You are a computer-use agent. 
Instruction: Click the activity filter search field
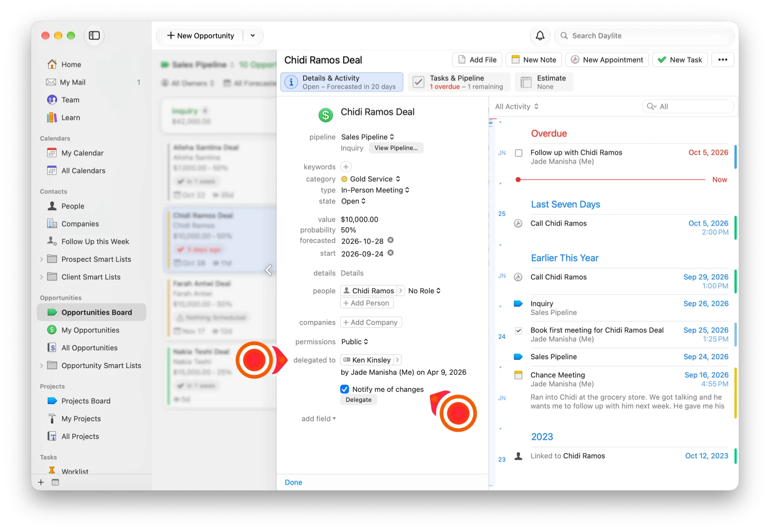(x=688, y=107)
